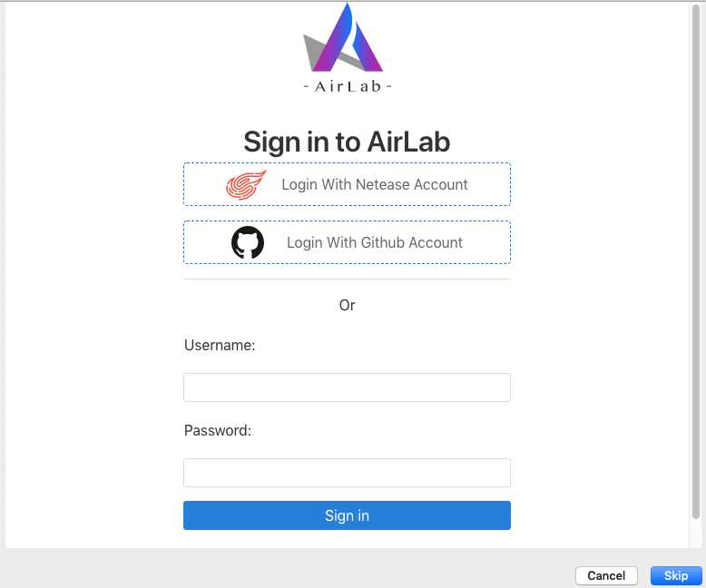This screenshot has width=706, height=588.
Task: Click the scrollbar track below the thumb
Action: pos(696,534)
